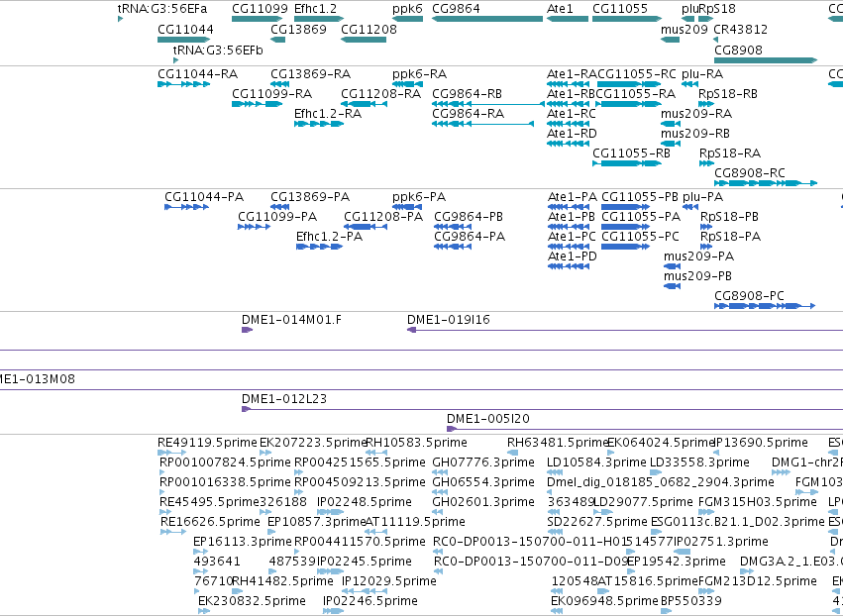Click the DME1-019I16 BAC label
Viewport: 843px width, 616px height.
449,320
